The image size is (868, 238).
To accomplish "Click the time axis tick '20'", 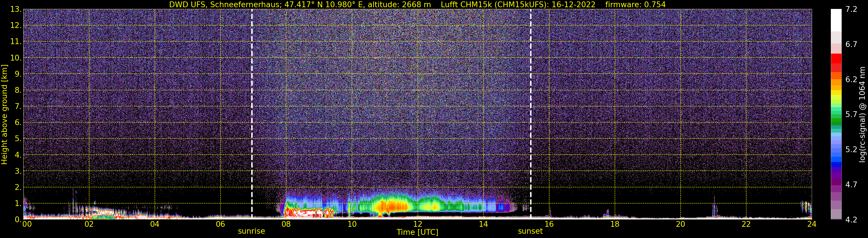I will coord(680,224).
